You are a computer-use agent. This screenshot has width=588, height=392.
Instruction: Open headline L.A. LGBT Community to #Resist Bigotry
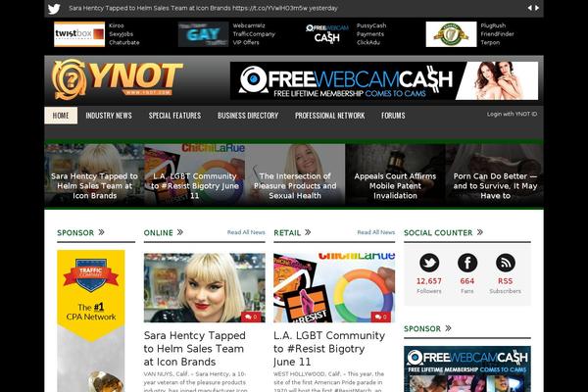pyautogui.click(x=329, y=349)
